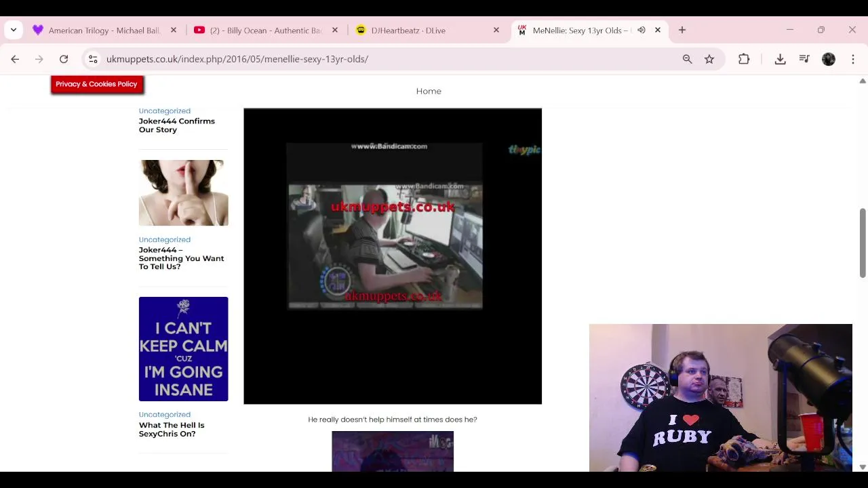
Task: Open the second video below the caption
Action: pyautogui.click(x=393, y=451)
